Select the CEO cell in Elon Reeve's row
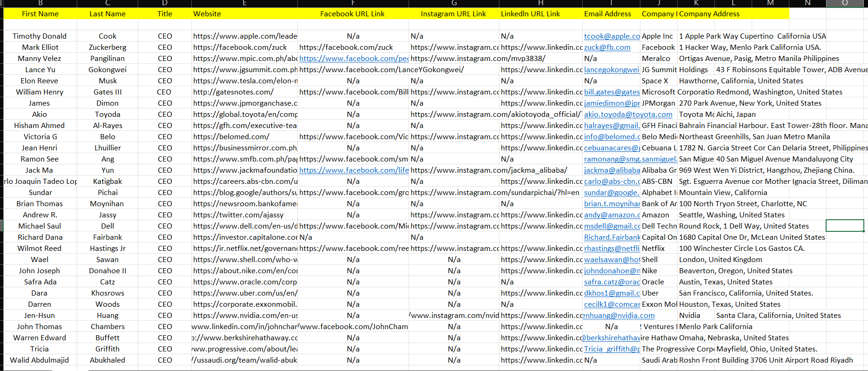 click(x=165, y=81)
